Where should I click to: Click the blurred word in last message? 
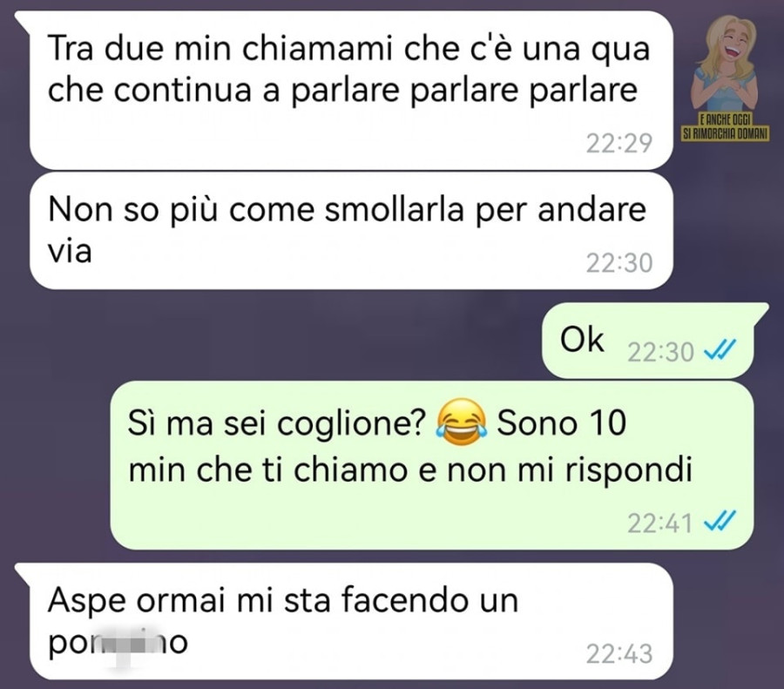click(x=118, y=644)
